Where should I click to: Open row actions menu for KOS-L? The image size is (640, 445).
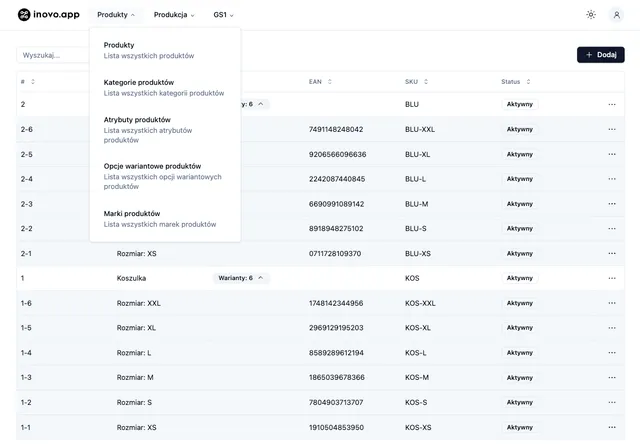[612, 353]
